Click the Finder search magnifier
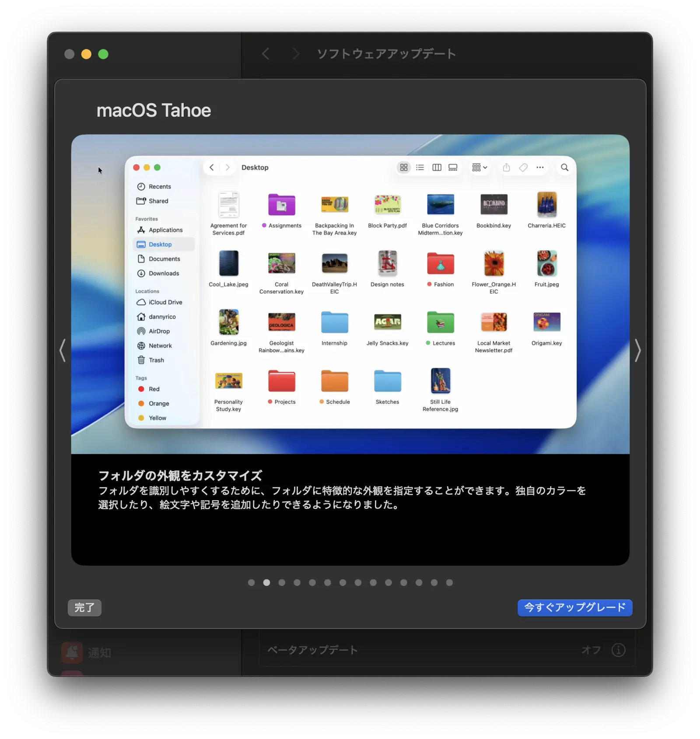The image size is (700, 739). coord(564,167)
